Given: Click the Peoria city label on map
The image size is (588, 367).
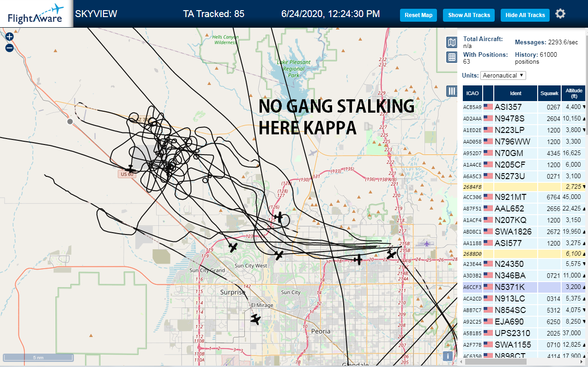Looking at the screenshot, I should pyautogui.click(x=321, y=331).
